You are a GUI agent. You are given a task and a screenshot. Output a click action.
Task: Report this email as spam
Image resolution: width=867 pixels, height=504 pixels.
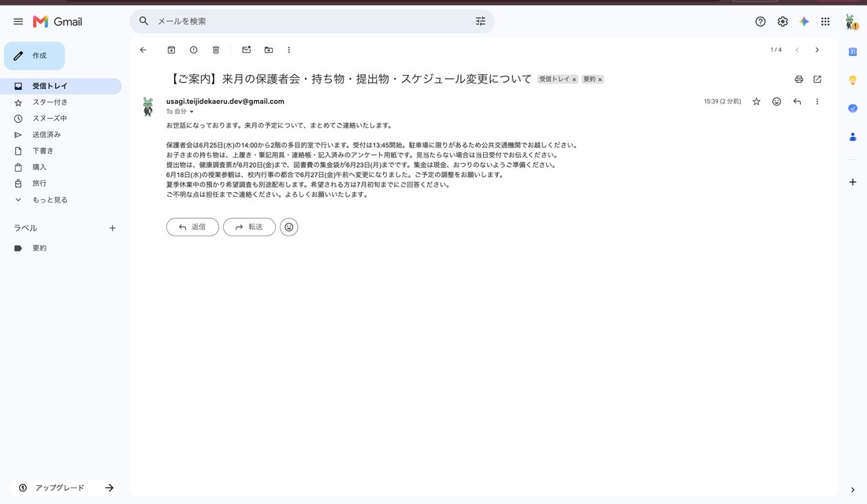[194, 50]
